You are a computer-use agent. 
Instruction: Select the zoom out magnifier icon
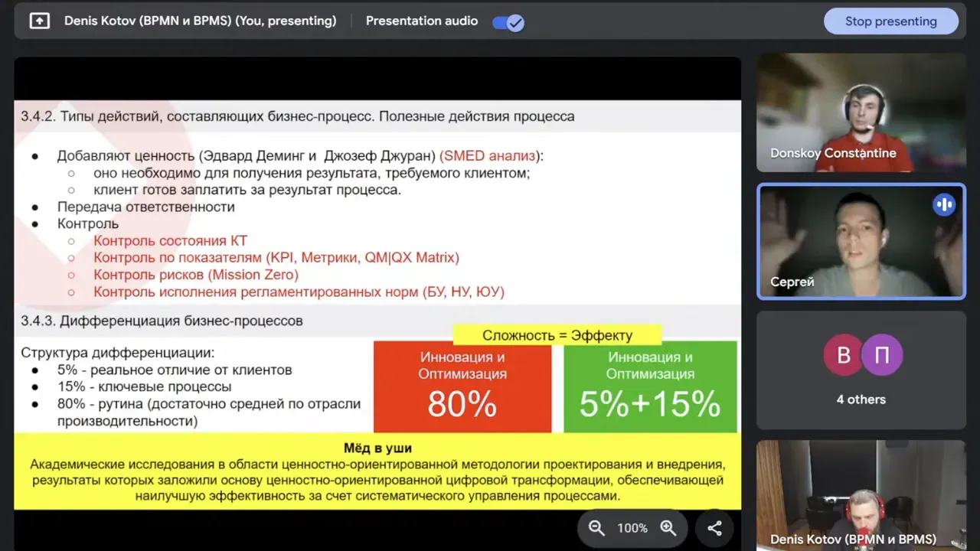[x=596, y=528]
